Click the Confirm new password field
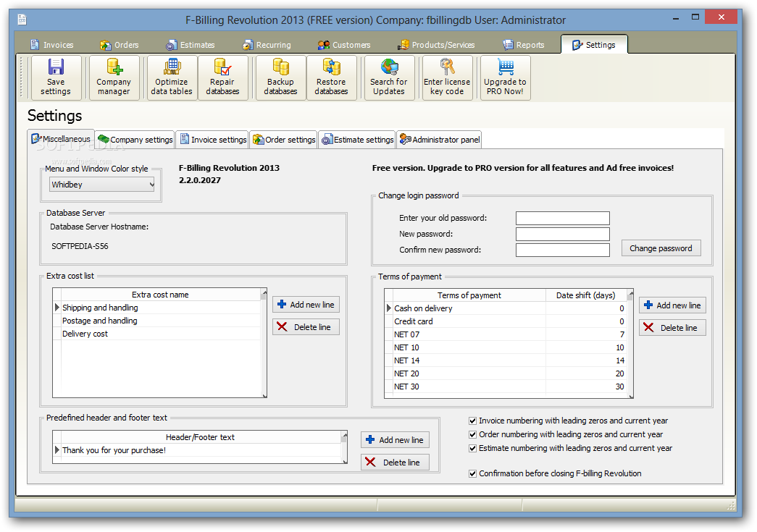Screen dimensions: 757x532 tap(562, 250)
